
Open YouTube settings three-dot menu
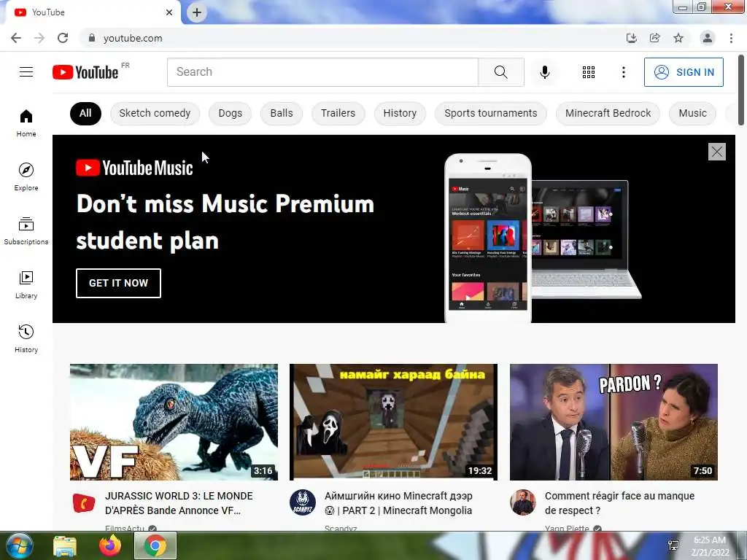coord(623,72)
